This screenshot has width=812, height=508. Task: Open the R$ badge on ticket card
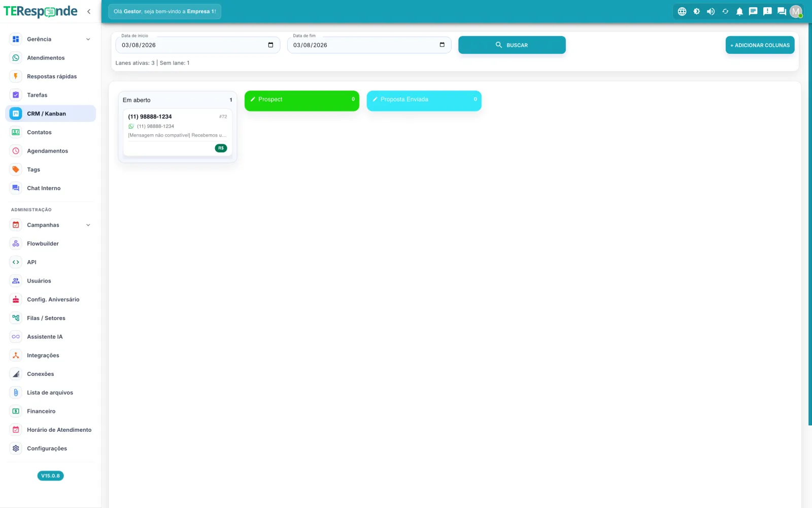(221, 148)
